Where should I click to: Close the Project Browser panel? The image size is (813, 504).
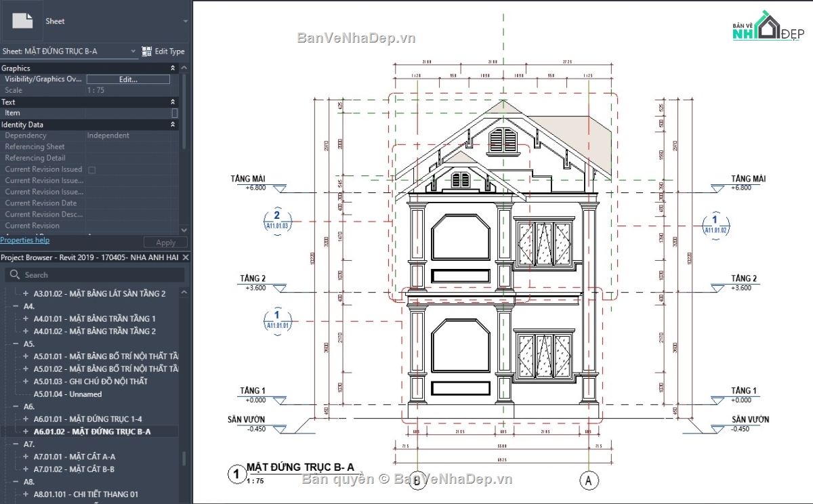click(x=186, y=257)
